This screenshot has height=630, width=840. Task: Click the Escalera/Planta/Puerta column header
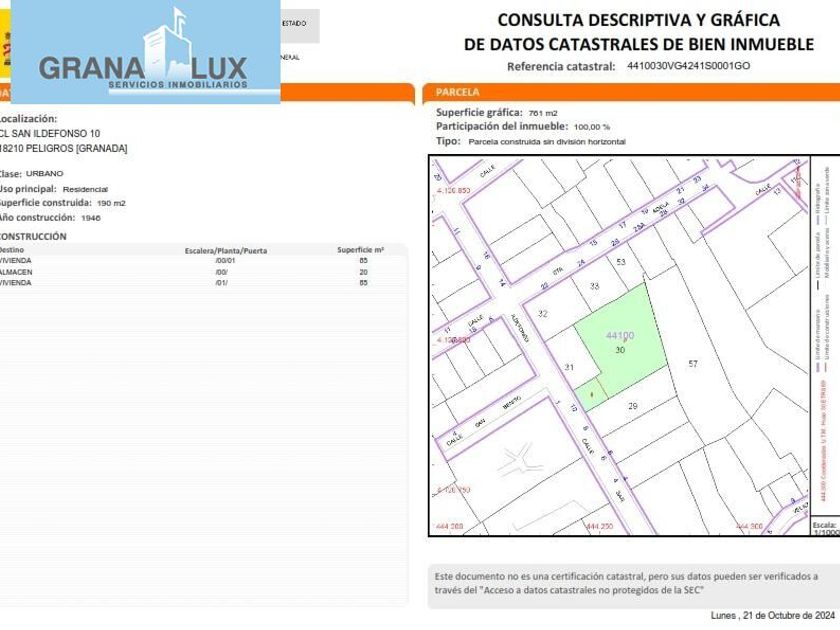click(x=226, y=251)
